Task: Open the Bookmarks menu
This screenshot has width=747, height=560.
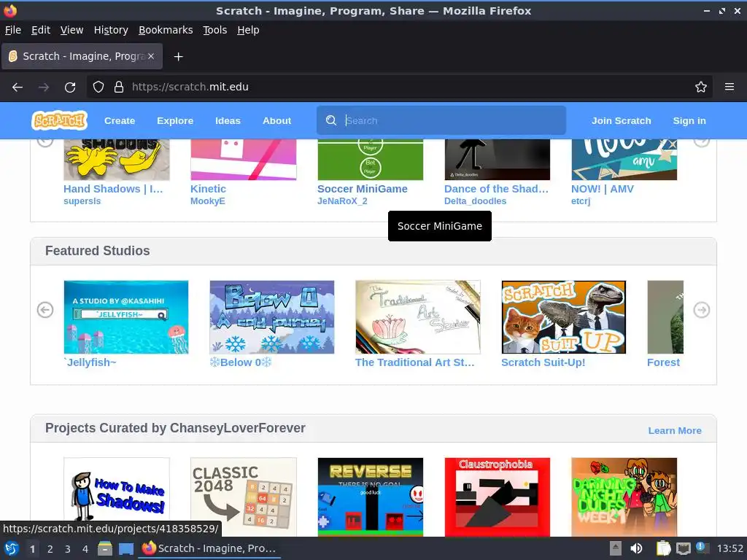Action: tap(166, 30)
